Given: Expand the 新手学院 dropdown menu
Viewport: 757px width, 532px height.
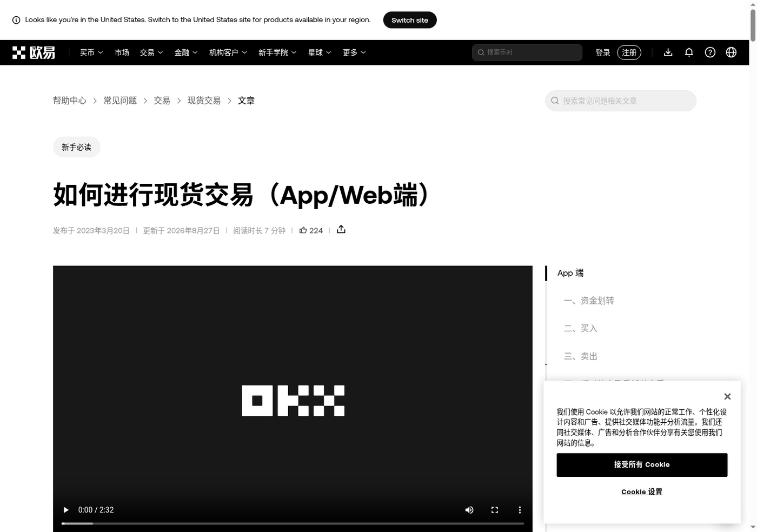Looking at the screenshot, I should pyautogui.click(x=277, y=52).
